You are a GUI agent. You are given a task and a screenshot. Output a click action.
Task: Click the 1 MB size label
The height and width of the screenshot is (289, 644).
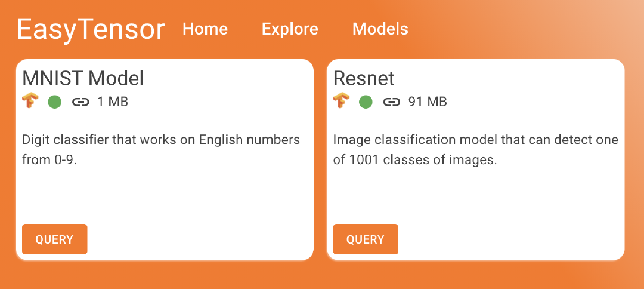tap(113, 102)
